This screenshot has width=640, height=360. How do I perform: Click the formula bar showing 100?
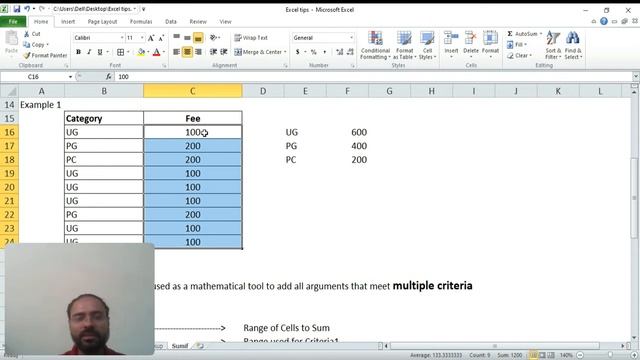click(373, 77)
